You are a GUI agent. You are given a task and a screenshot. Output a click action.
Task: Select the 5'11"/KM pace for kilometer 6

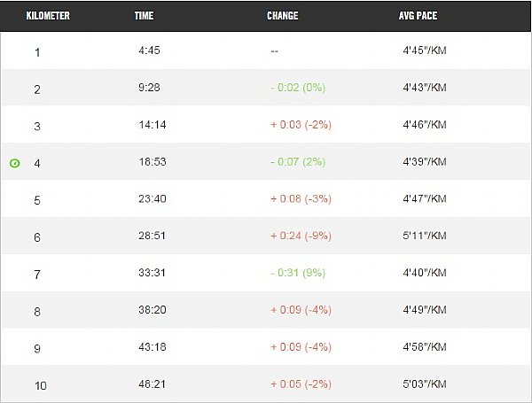(x=425, y=236)
